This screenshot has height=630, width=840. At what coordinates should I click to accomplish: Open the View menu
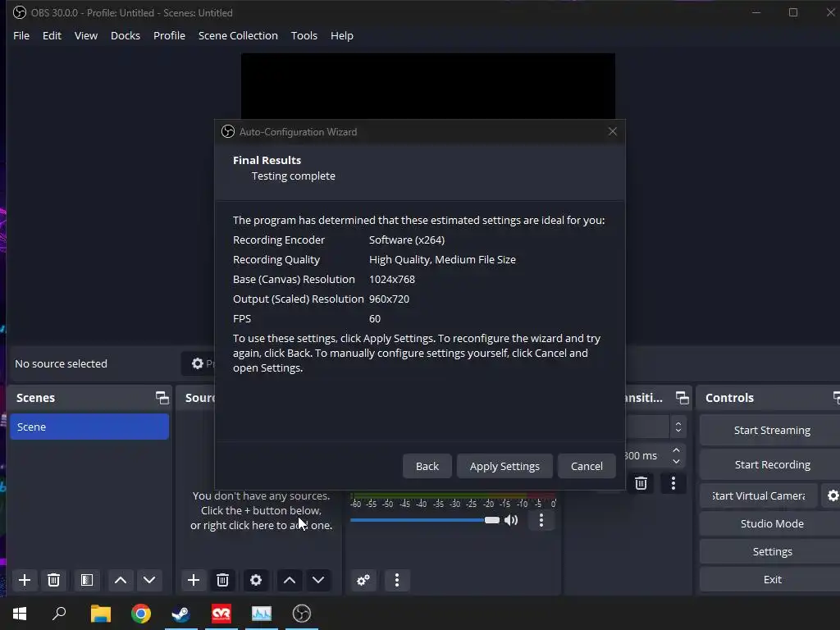coord(85,35)
